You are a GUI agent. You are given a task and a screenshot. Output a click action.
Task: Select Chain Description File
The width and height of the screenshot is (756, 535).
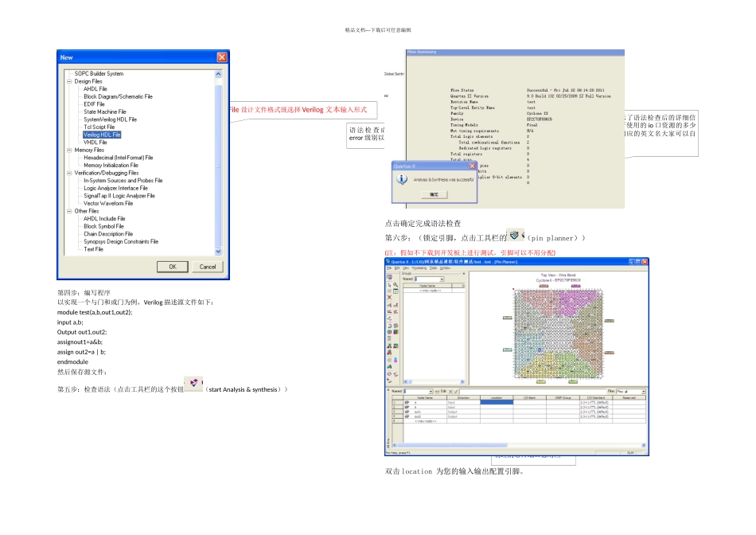(108, 234)
